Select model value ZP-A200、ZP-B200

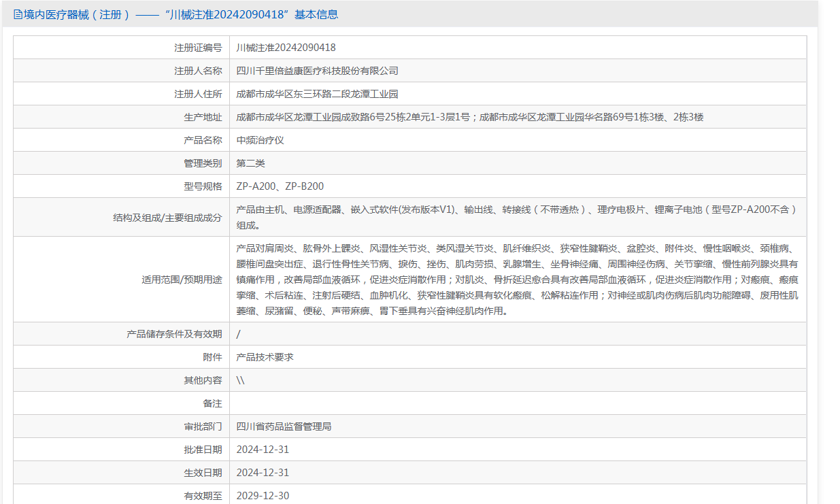point(280,186)
